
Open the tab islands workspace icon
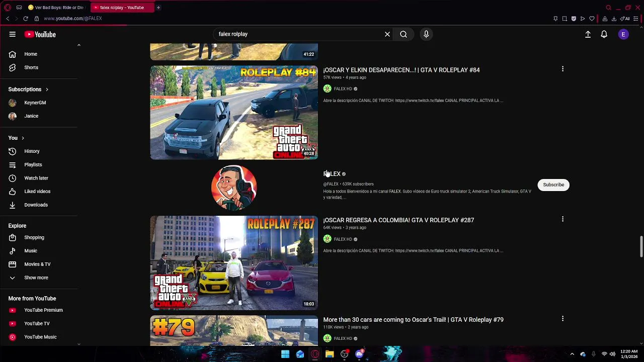[19, 8]
